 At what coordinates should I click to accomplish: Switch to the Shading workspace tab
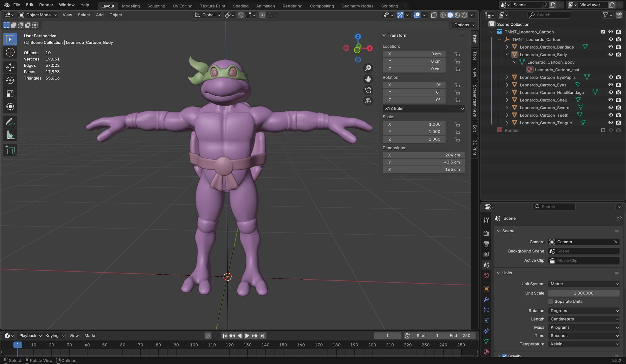point(241,6)
